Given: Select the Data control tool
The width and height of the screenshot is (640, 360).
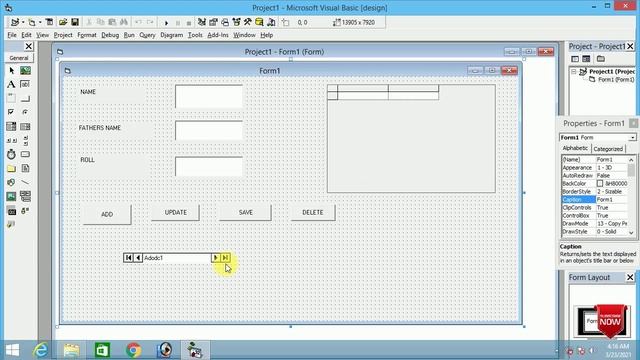Looking at the screenshot, I should pos(25,196).
